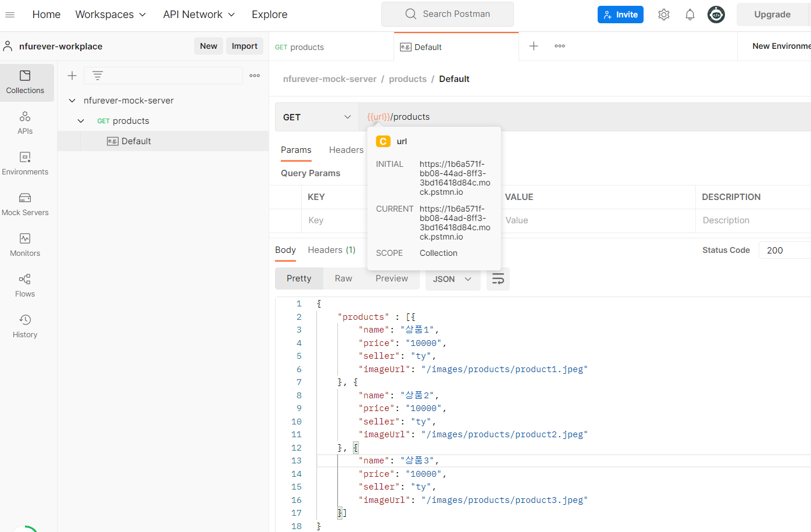Click the New button
This screenshot has height=532, width=811.
[209, 46]
